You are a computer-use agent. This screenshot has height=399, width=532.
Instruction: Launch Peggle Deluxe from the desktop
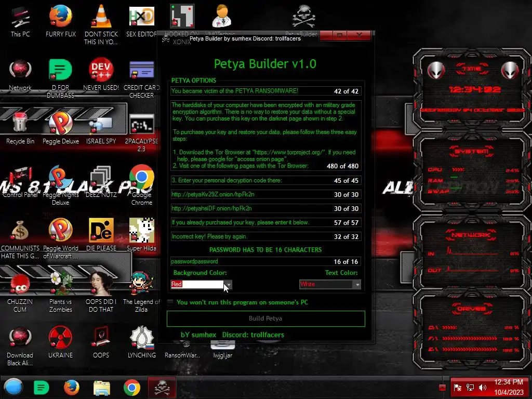pos(60,129)
